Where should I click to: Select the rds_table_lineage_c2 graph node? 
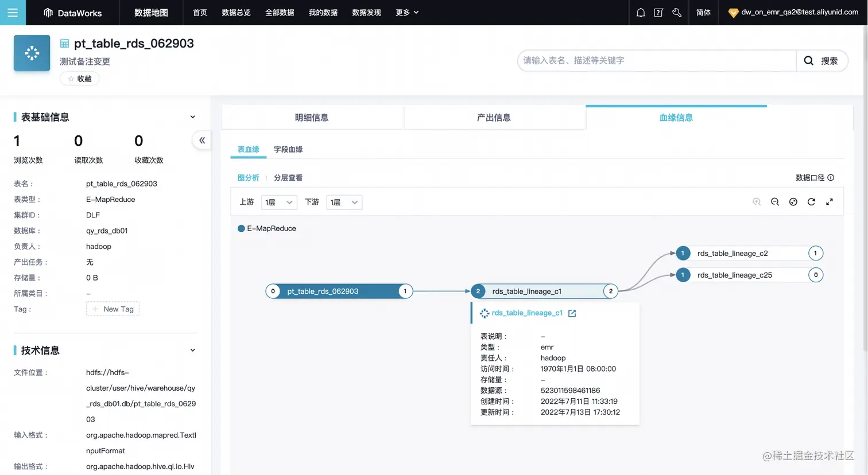(749, 254)
